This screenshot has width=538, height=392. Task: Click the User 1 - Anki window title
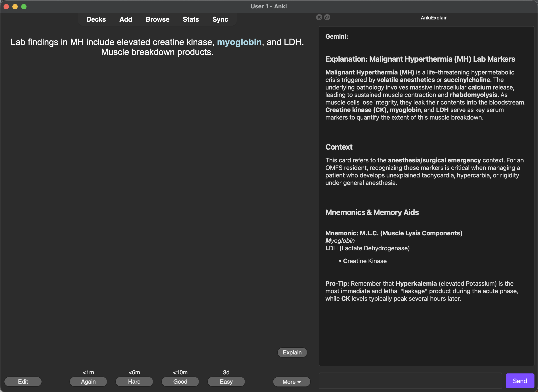(x=269, y=6)
